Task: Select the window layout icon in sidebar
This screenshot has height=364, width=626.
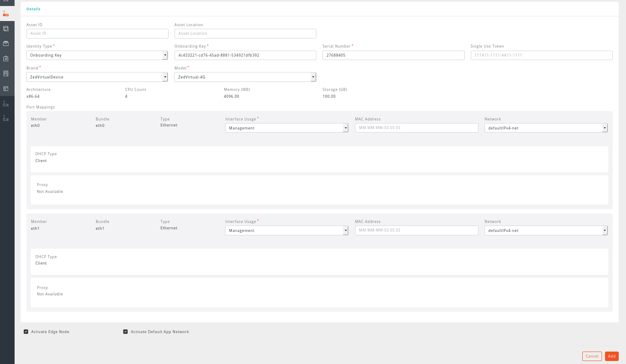Action: click(6, 88)
